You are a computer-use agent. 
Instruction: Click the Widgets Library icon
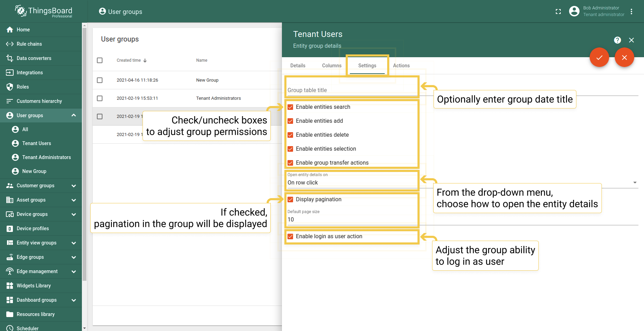tap(10, 286)
